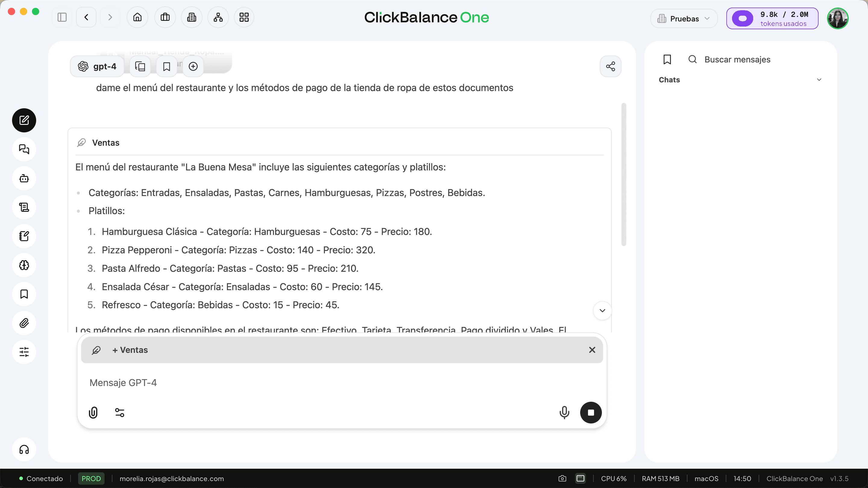Open the Pruebas workspace dropdown
The width and height of the screenshot is (868, 488).
click(x=684, y=18)
